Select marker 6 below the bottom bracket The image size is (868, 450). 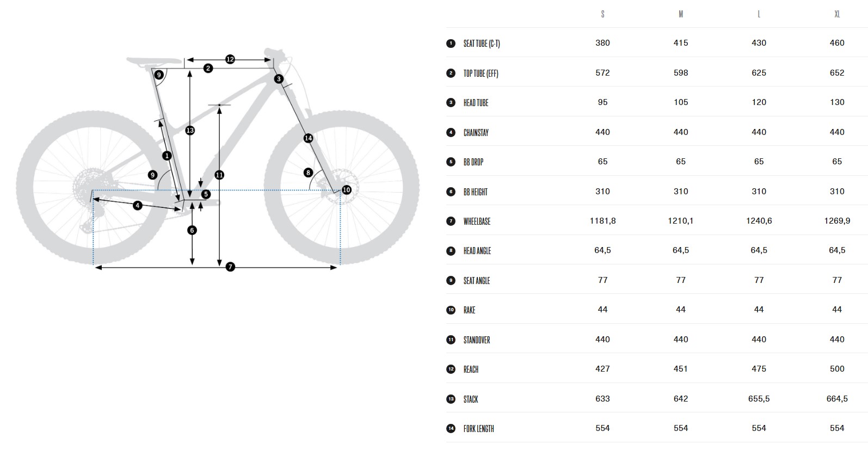[x=192, y=230]
